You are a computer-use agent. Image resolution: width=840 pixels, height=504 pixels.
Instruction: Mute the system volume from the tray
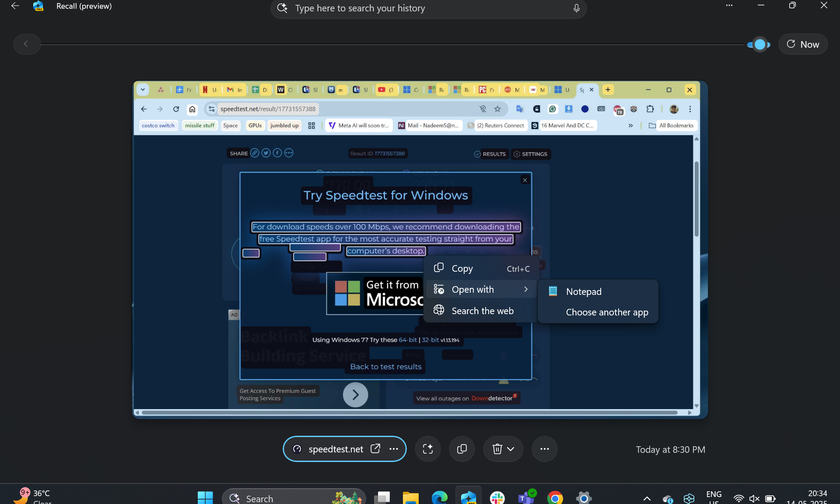754,499
